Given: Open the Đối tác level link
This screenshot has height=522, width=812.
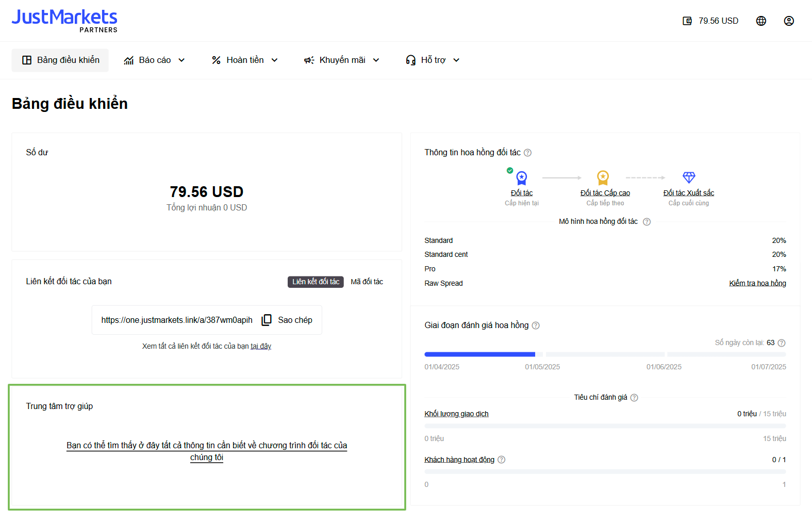Looking at the screenshot, I should pos(522,193).
